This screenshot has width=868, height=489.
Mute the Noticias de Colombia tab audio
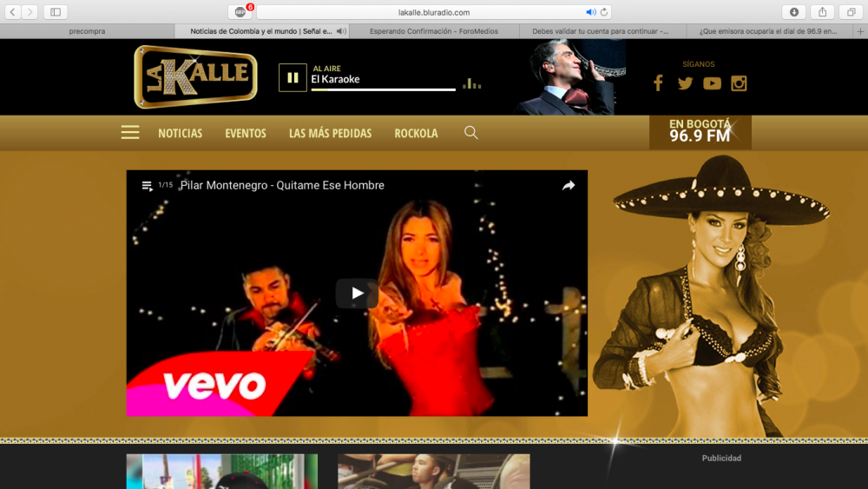click(x=341, y=31)
